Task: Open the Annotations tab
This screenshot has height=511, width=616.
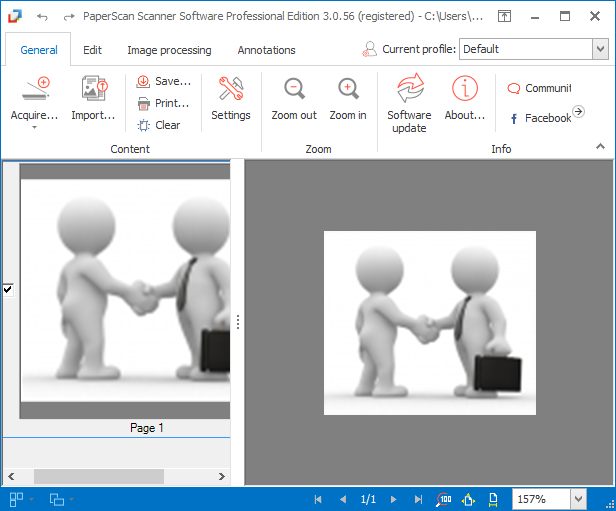Action: (266, 50)
